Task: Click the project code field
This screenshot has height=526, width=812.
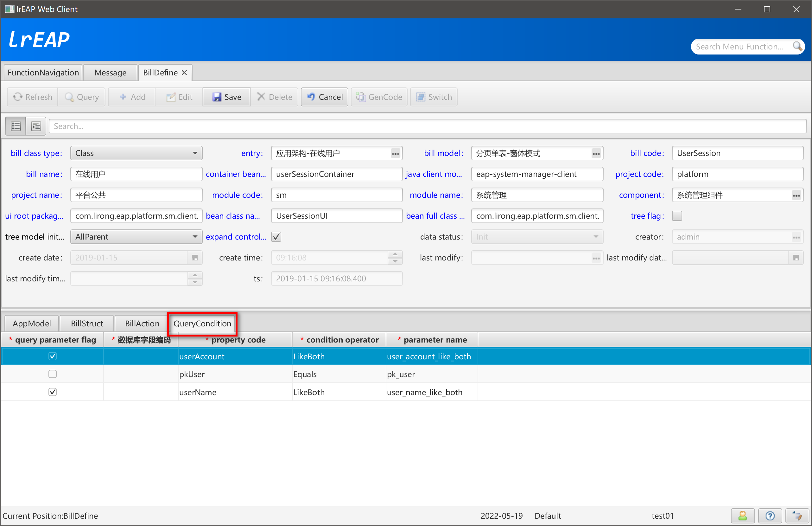Action: [737, 174]
